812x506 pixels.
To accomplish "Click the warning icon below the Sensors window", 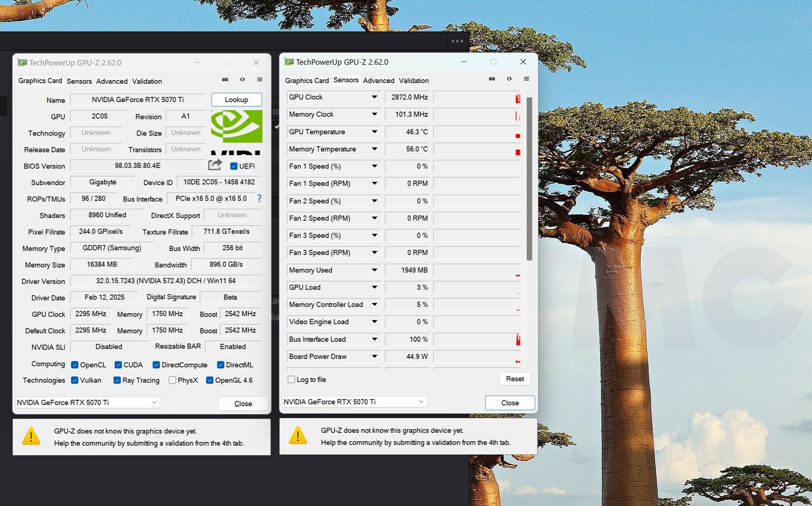I will click(298, 435).
